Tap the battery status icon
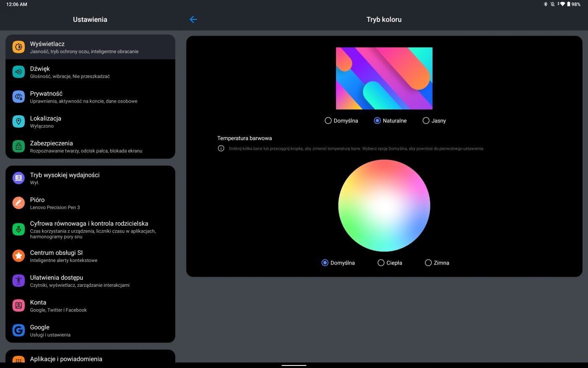The height and width of the screenshot is (368, 588). click(x=569, y=4)
